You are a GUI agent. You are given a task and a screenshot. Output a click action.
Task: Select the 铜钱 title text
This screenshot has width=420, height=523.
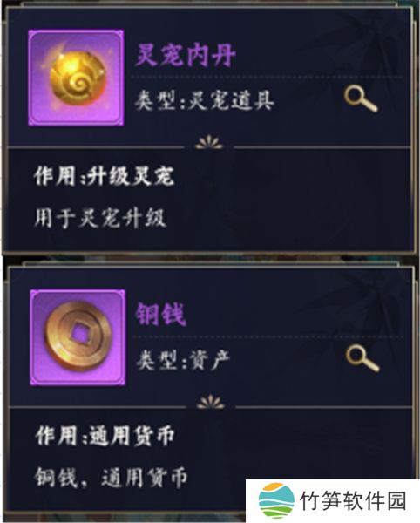[160, 315]
